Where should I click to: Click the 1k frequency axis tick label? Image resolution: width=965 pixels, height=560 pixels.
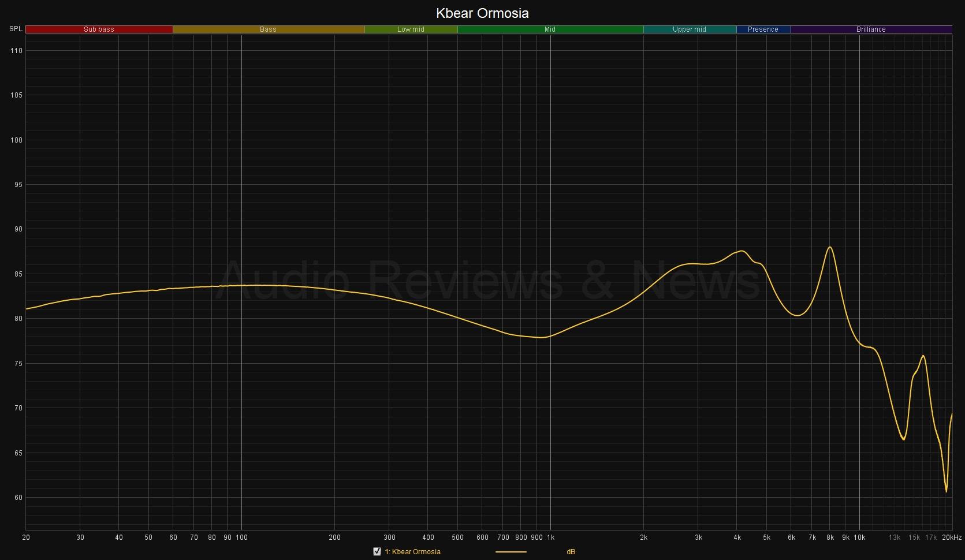pos(550,537)
